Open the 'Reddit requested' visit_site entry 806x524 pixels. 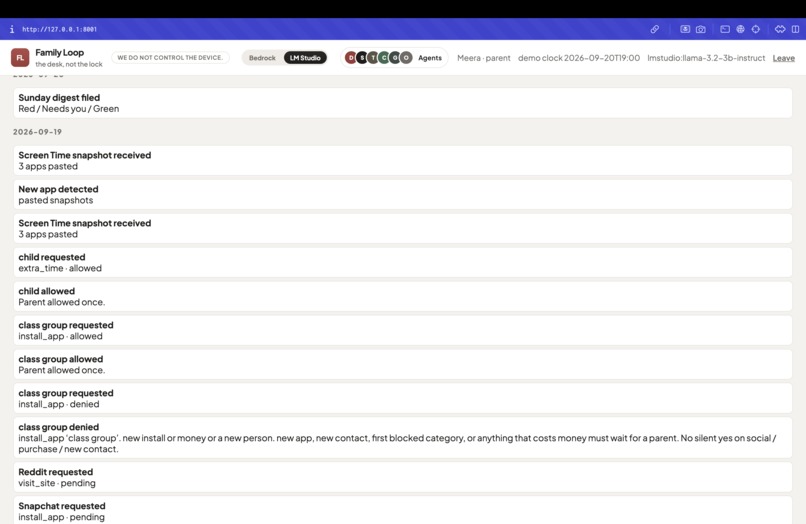tap(402, 477)
